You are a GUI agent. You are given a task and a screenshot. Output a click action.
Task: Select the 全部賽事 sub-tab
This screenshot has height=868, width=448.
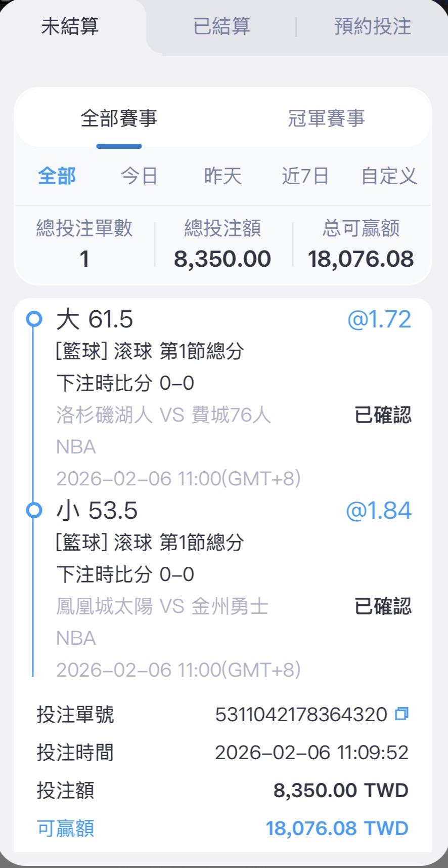(119, 118)
